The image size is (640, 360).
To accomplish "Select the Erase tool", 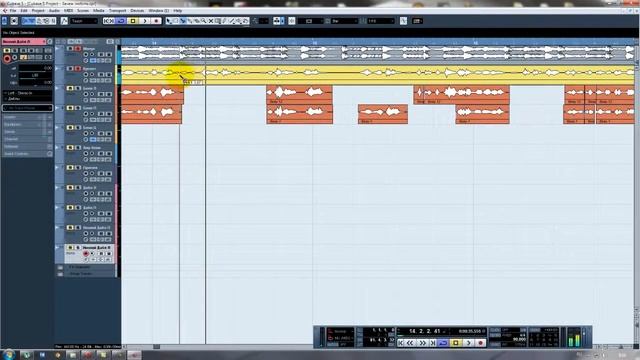I will point(197,21).
